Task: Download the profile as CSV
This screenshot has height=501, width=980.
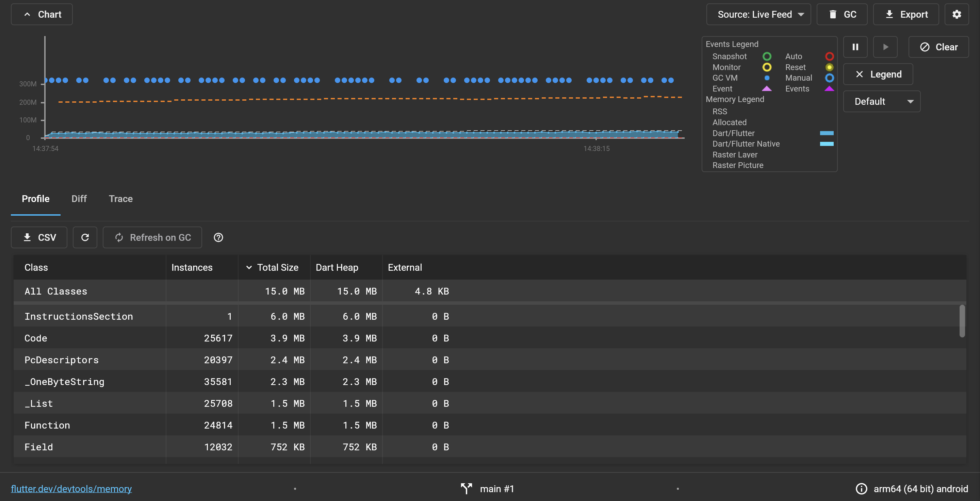Action: pyautogui.click(x=39, y=238)
